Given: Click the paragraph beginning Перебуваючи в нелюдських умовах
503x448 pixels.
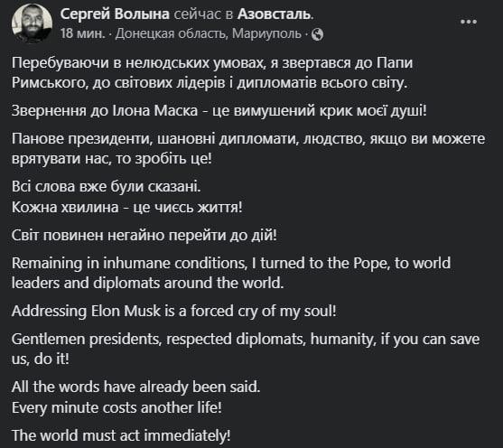Looking at the screenshot, I should [212, 73].
